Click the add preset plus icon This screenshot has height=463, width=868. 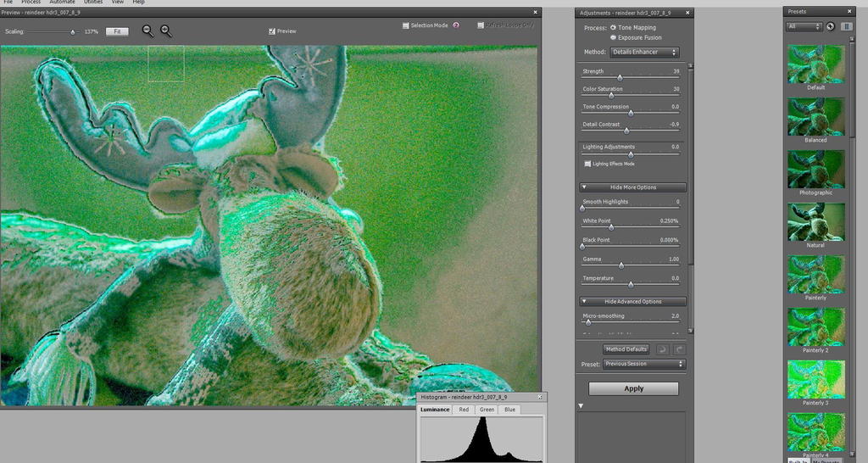pyautogui.click(x=830, y=26)
